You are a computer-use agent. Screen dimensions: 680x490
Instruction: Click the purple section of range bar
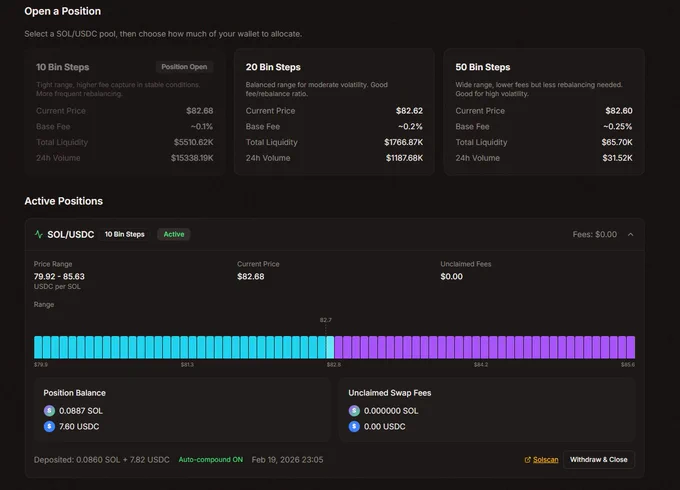[485, 347]
